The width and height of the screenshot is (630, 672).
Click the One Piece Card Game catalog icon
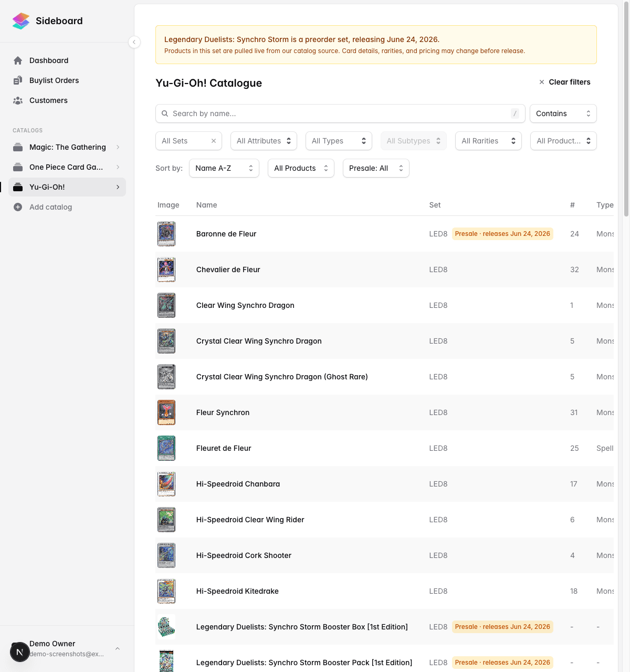coord(18,167)
